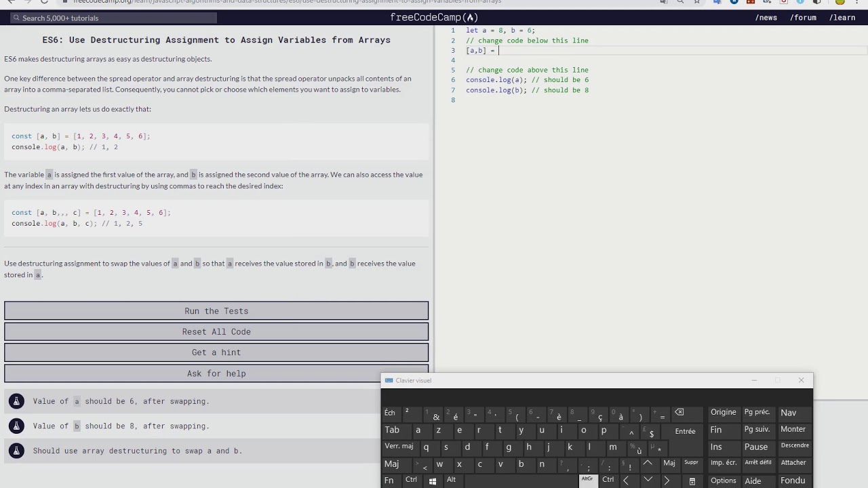The image size is (868, 488).
Task: Click Get a hint button
Action: pyautogui.click(x=216, y=352)
